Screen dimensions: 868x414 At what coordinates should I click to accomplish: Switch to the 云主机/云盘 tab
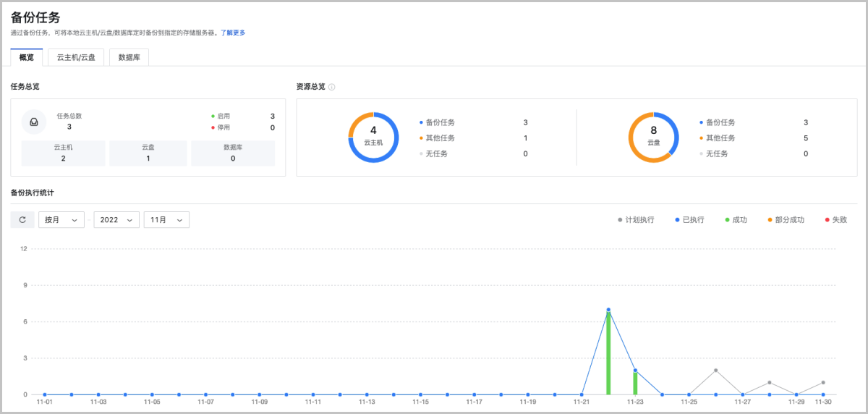pyautogui.click(x=80, y=57)
